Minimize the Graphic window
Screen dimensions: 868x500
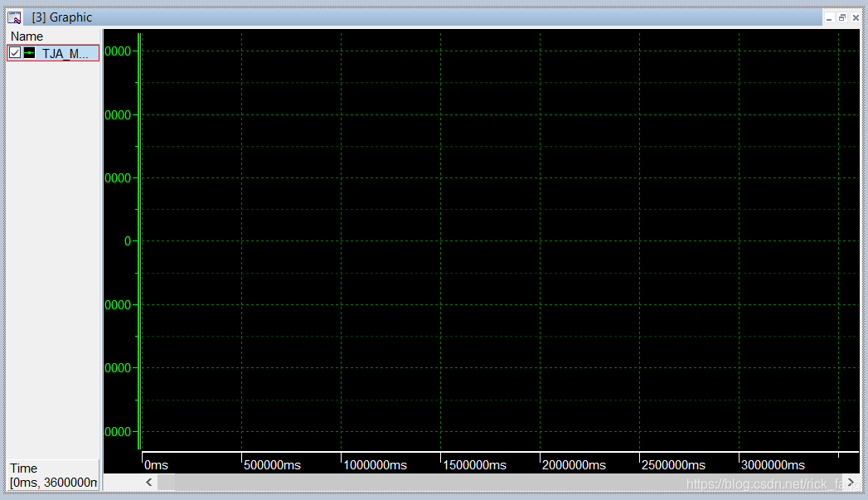(829, 17)
